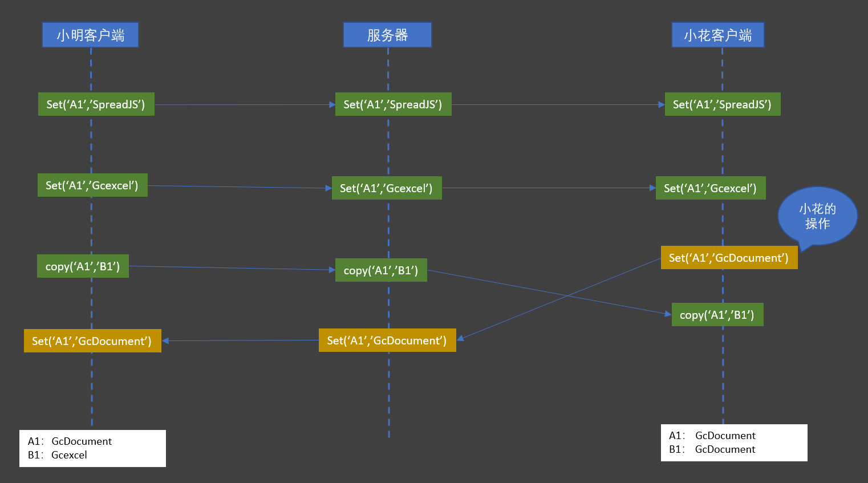This screenshot has width=868, height=483.
Task: Click copy('A1','B1') box under 小明客户端
Action: point(83,266)
